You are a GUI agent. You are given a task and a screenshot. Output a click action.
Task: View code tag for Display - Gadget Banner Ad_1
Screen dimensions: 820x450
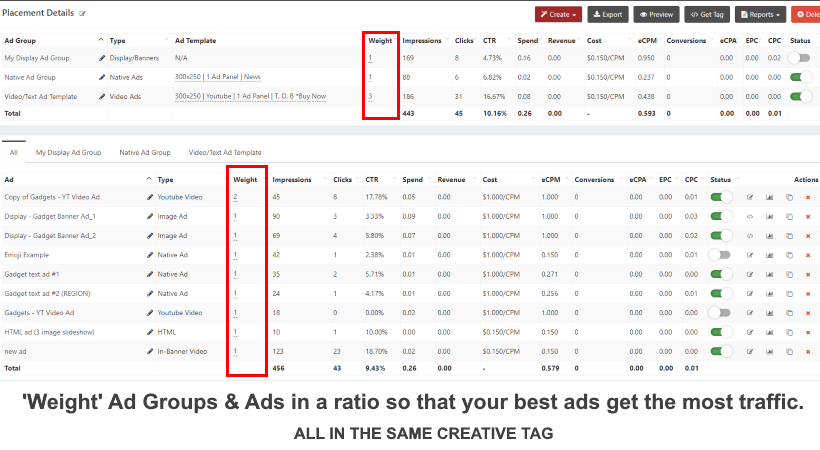(750, 217)
